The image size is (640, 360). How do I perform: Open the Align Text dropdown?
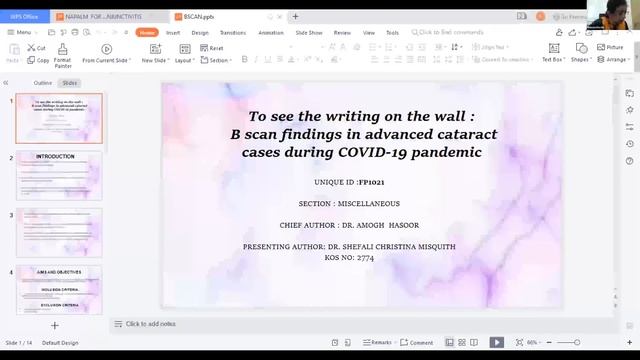pyautogui.click(x=490, y=47)
